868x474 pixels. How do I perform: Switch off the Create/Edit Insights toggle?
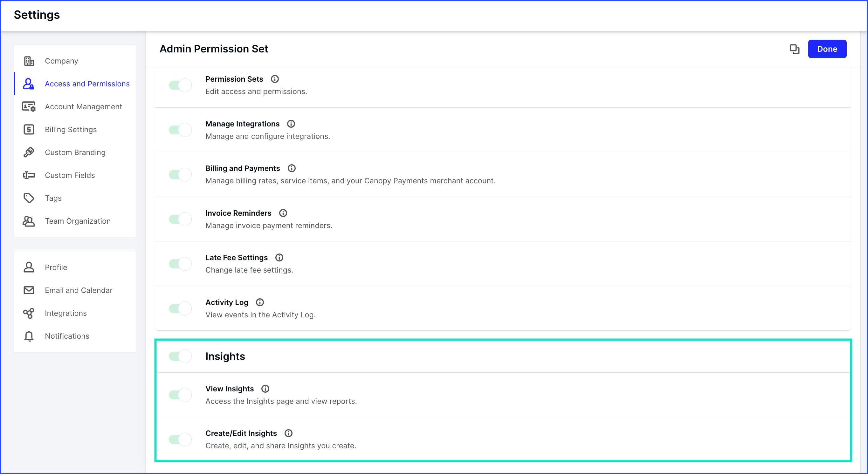coord(180,439)
